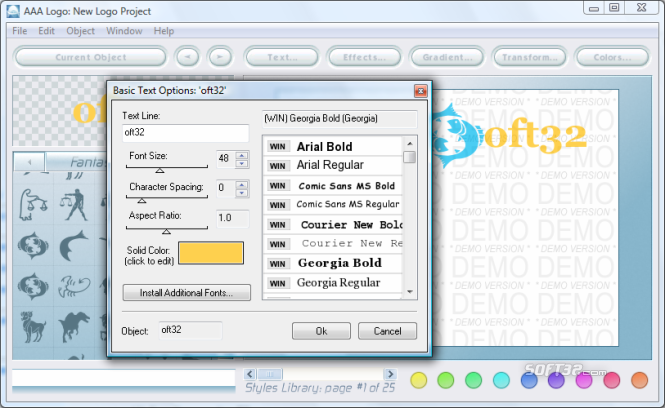Click the font list scrollbar thumb
The height and width of the screenshot is (408, 665).
[410, 157]
